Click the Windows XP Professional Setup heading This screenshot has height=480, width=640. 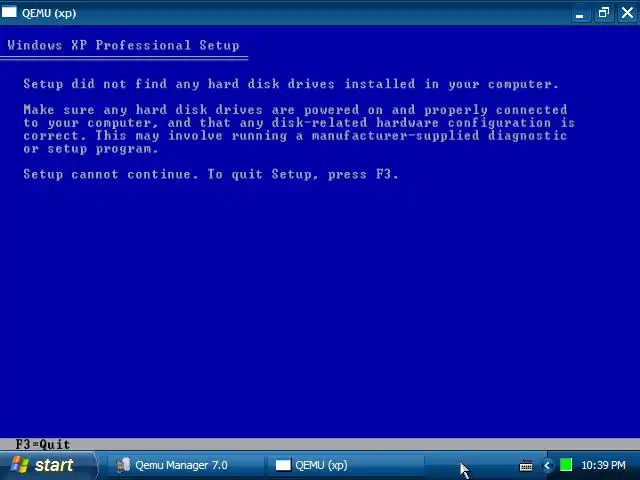pyautogui.click(x=123, y=45)
